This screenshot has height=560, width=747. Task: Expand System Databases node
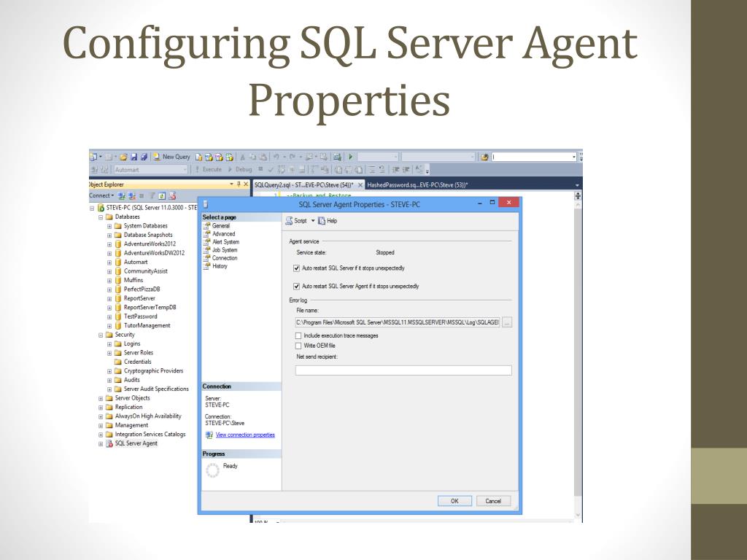(x=109, y=226)
